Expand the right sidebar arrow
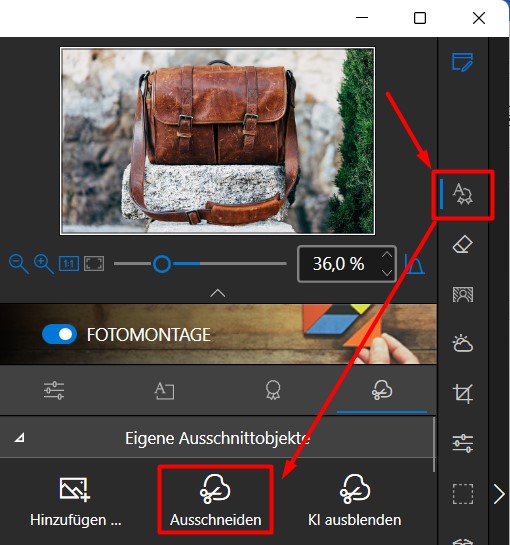Screen dimensions: 510x545 (499, 494)
